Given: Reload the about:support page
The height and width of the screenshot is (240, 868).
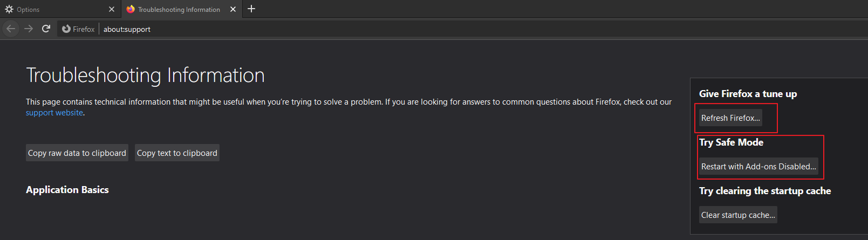Looking at the screenshot, I should (46, 29).
